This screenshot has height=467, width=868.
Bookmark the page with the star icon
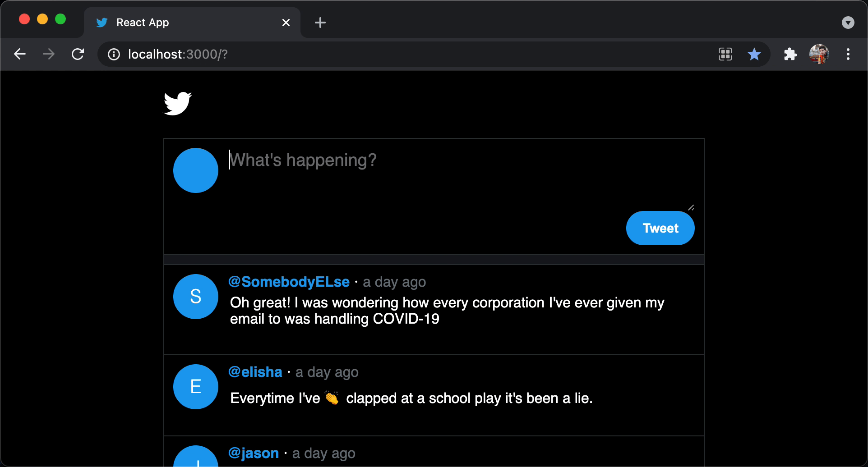(x=754, y=54)
